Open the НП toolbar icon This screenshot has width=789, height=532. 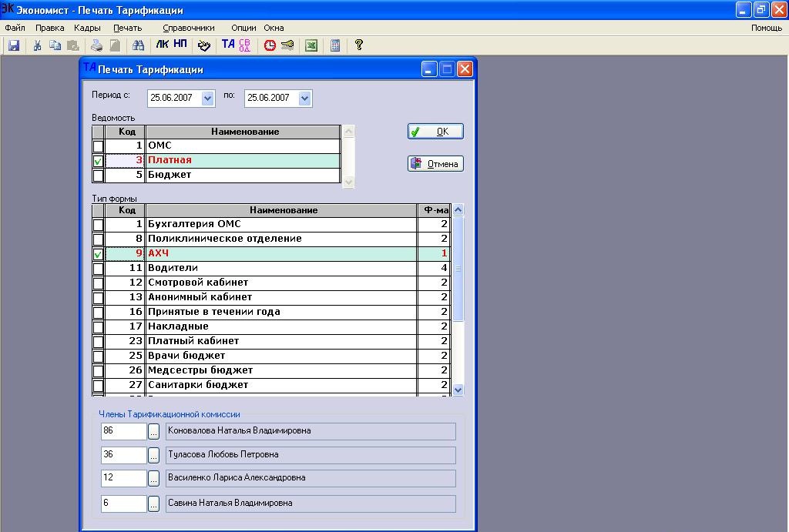(180, 44)
